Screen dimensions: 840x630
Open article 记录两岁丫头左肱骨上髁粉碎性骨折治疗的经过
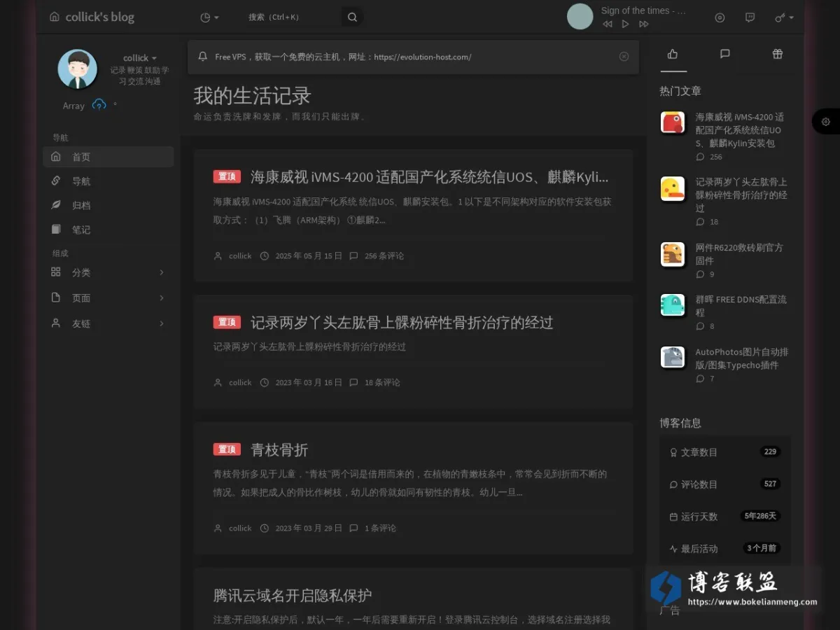coord(402,322)
